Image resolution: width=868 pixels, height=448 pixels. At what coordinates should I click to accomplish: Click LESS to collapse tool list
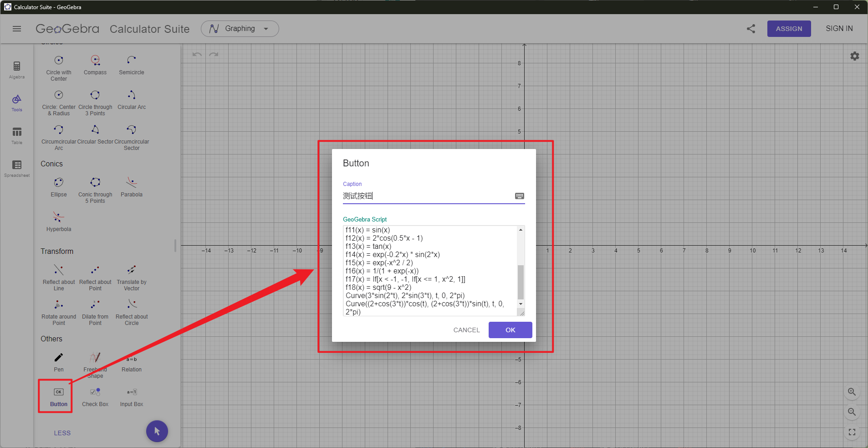(x=62, y=433)
